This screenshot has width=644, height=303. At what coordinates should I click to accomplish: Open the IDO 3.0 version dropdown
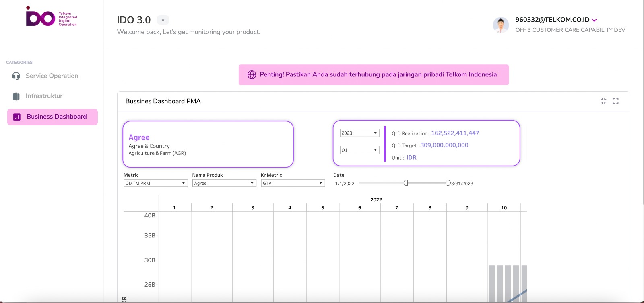pos(163,20)
